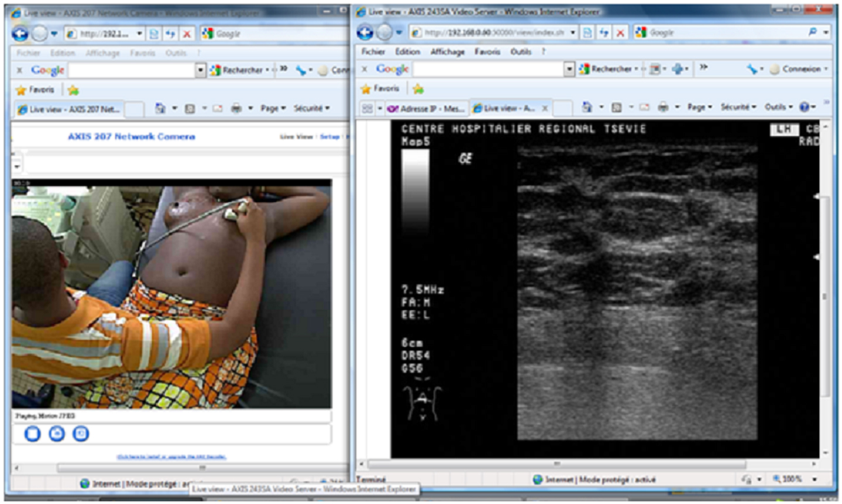Open Page menu in AXIS 207 window
This screenshot has height=504, width=842.
coord(273,108)
